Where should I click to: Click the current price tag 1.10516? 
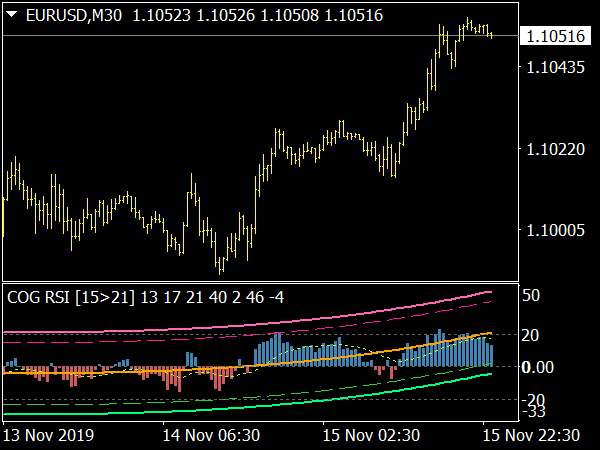pos(553,36)
